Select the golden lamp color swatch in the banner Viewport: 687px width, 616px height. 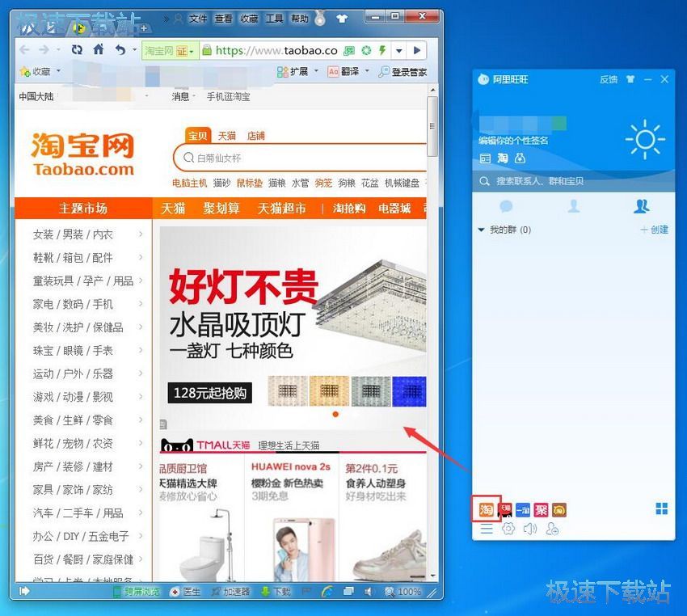(330, 391)
